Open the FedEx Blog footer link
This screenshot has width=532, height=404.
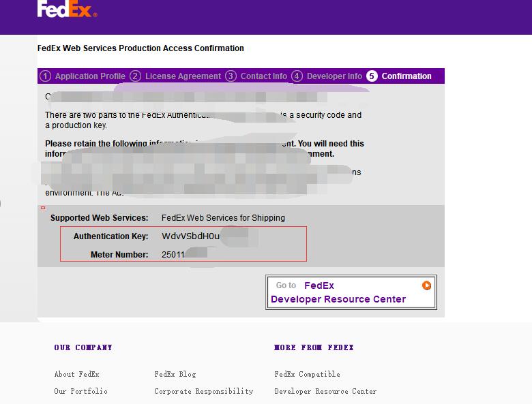pyautogui.click(x=175, y=374)
